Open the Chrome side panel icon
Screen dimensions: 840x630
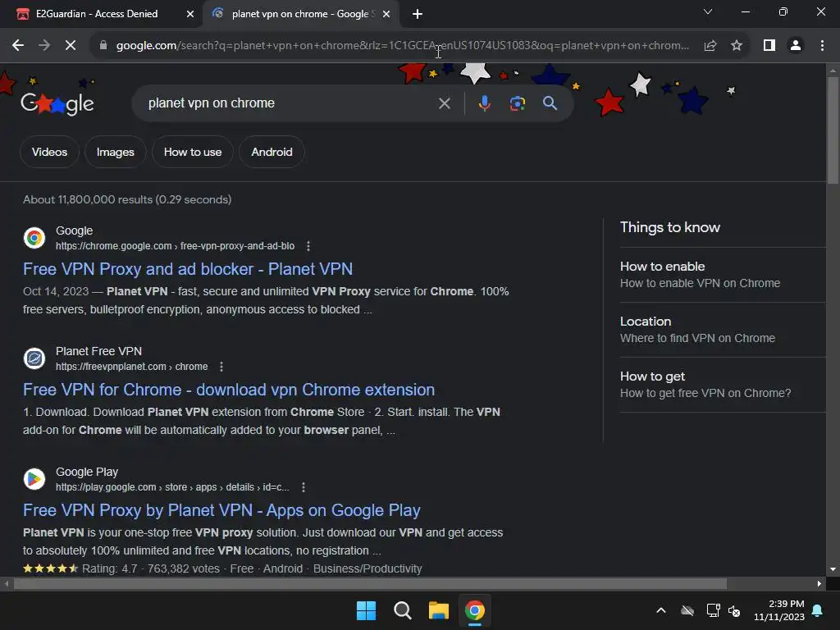pyautogui.click(x=769, y=46)
